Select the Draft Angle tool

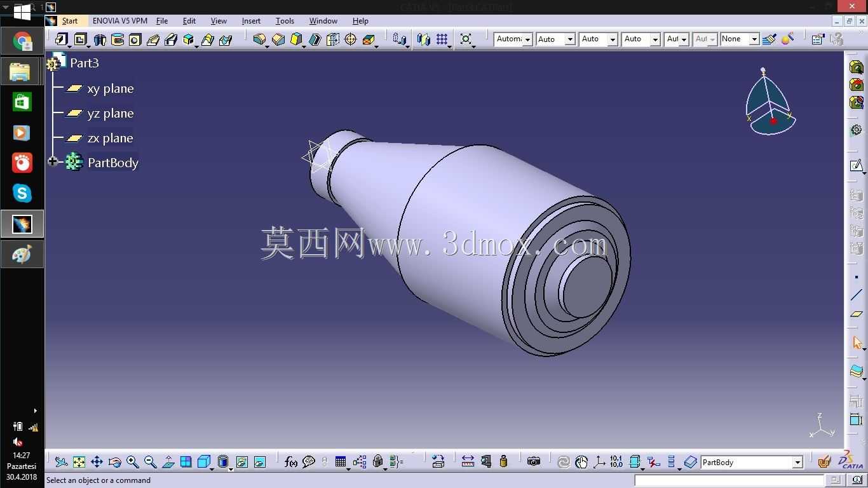(x=296, y=39)
